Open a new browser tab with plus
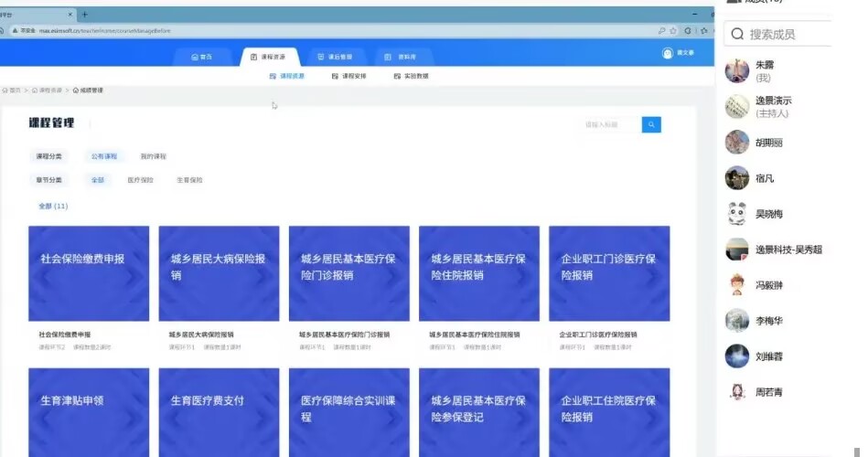This screenshot has height=457, width=868. coord(85,15)
